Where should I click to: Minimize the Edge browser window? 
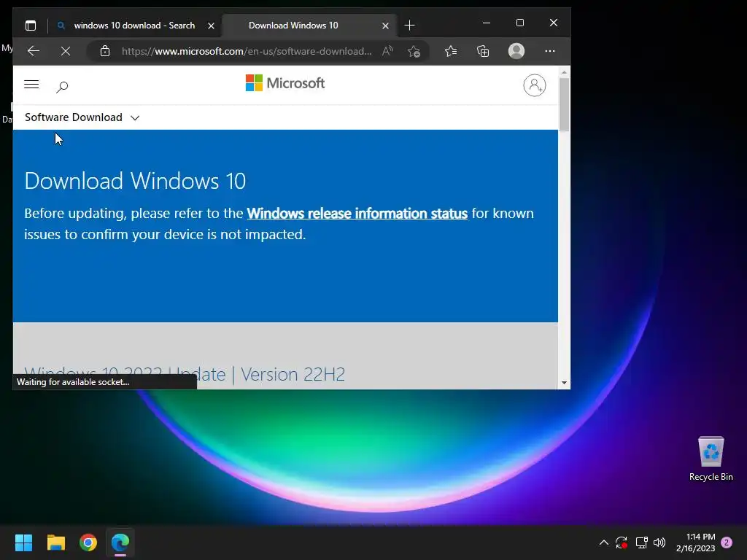point(487,23)
